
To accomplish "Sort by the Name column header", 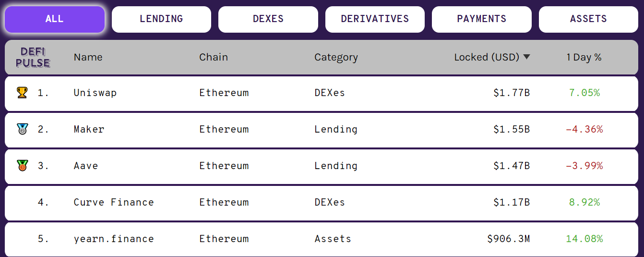I will pyautogui.click(x=88, y=57).
